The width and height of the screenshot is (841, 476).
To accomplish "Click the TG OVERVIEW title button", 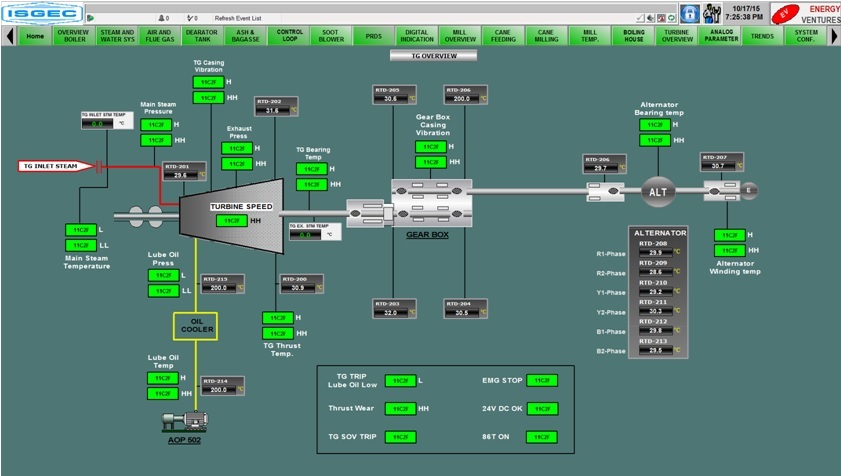I will point(433,56).
